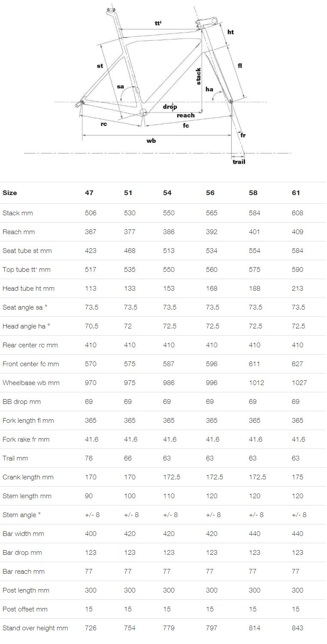Viewport: 327px width, 644px height.
Task: Select the 'stack' vertical label in diagram
Action: (198, 76)
